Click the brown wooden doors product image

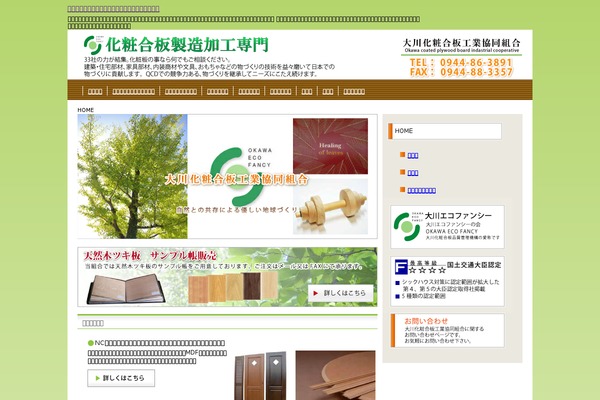[x=260, y=376]
